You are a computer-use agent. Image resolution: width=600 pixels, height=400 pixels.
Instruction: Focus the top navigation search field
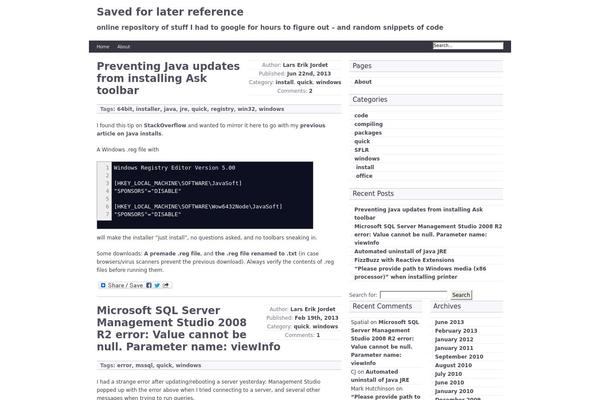coord(468,46)
